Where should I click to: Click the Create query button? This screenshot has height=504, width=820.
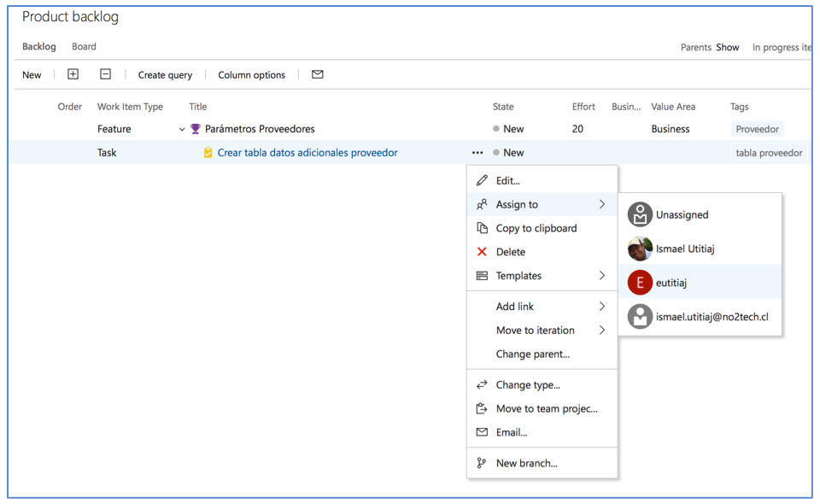click(x=165, y=75)
